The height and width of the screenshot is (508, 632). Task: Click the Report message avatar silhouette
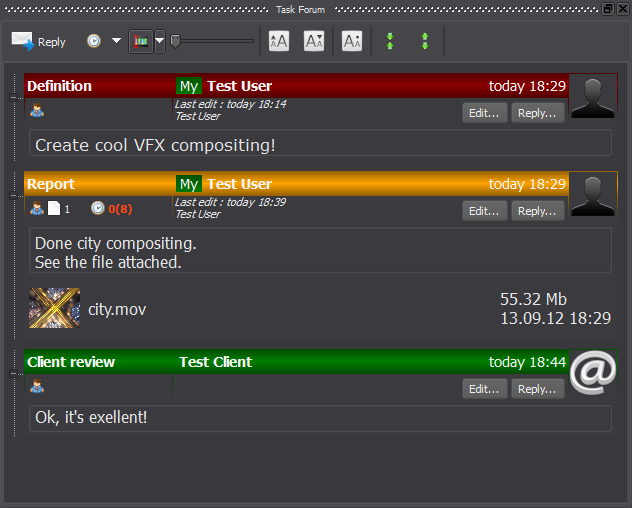pos(593,195)
